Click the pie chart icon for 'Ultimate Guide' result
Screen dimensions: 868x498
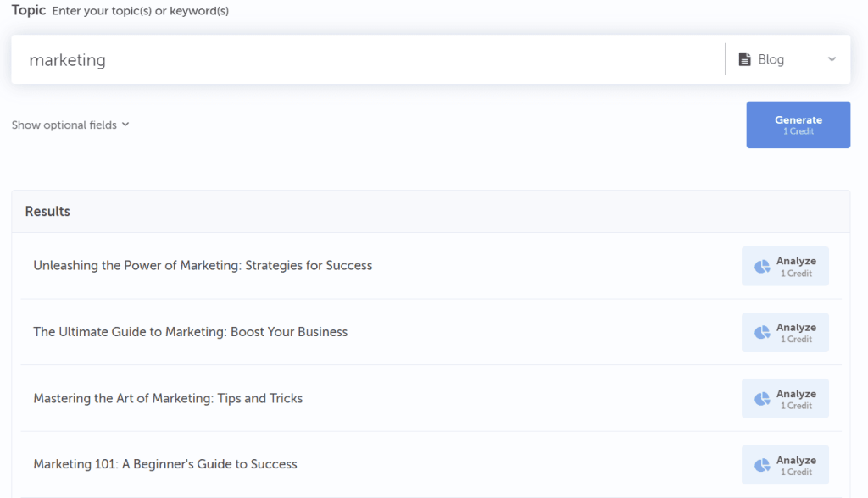(762, 333)
